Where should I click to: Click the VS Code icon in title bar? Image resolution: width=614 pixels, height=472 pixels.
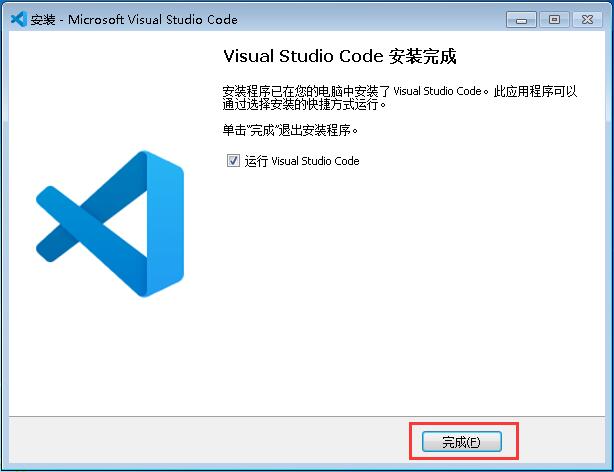[18, 19]
